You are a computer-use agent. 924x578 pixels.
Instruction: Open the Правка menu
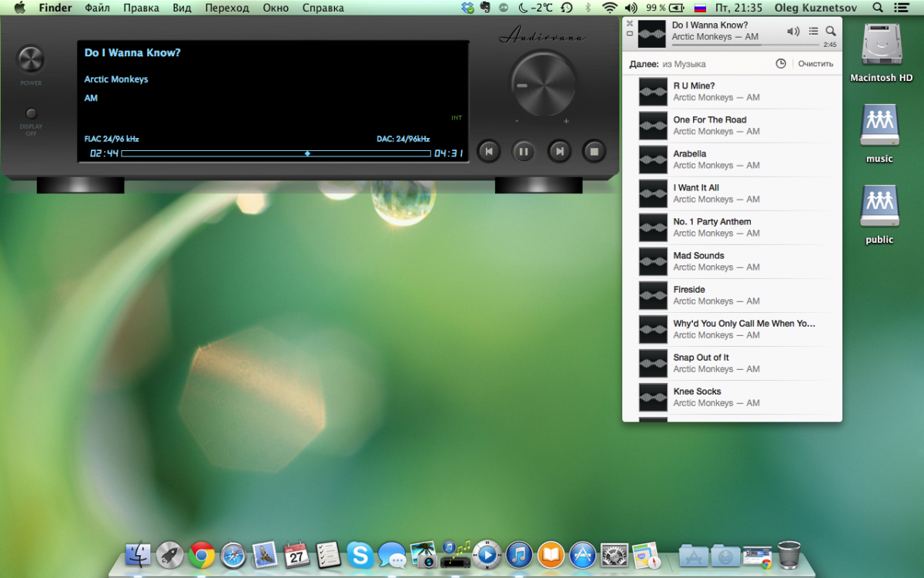(x=141, y=8)
